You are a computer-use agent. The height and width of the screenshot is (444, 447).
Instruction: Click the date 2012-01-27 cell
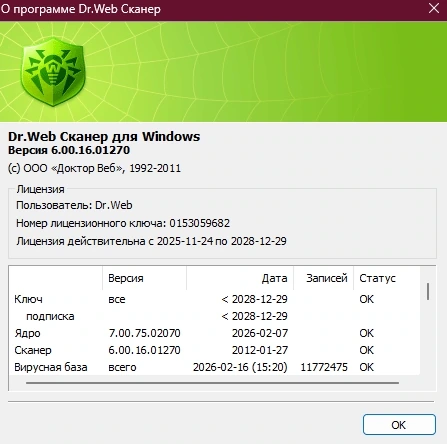pos(260,350)
